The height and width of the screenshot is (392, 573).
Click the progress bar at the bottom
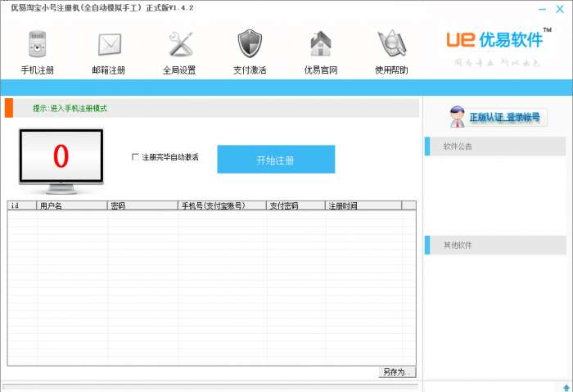(x=210, y=386)
